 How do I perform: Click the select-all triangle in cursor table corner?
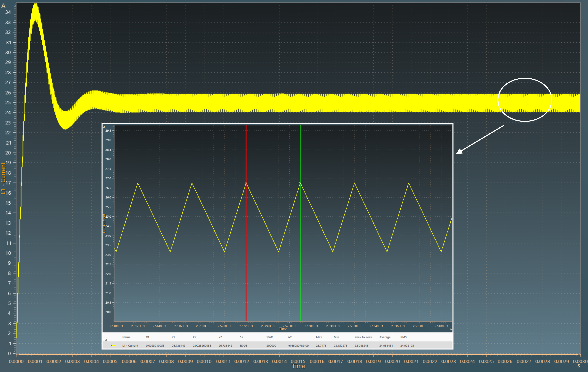(106, 340)
